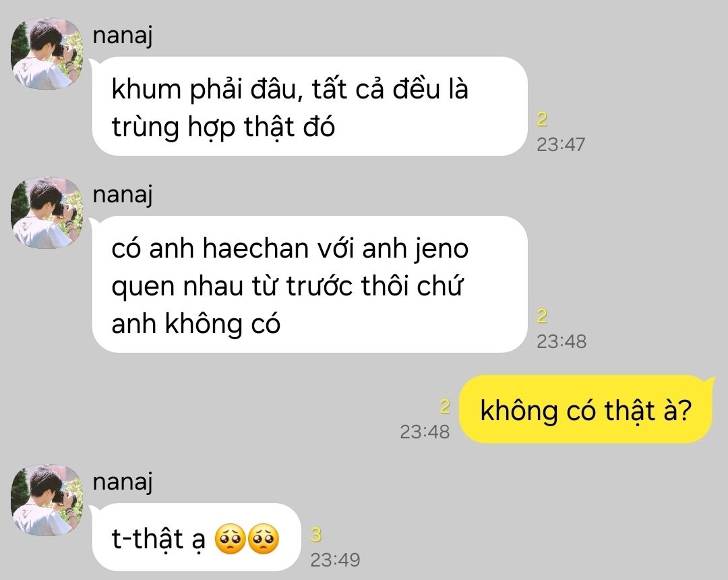
Task: Click the first pleading face emoji
Action: point(230,539)
